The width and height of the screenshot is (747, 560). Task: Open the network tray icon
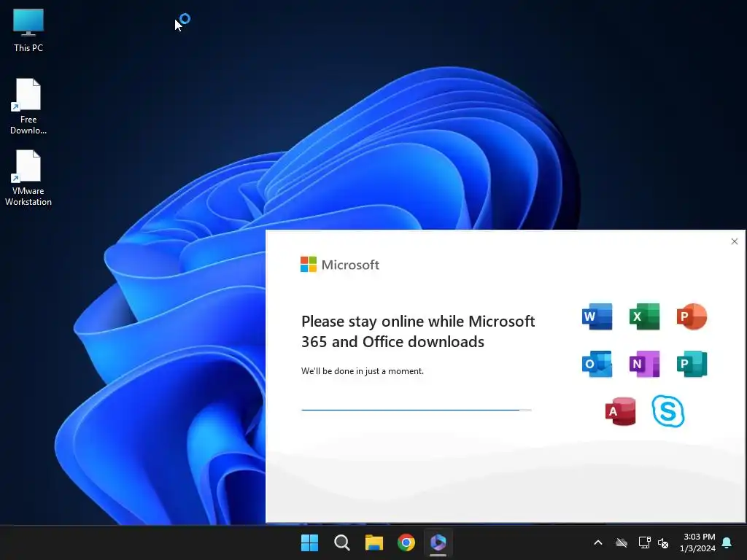[x=644, y=542]
